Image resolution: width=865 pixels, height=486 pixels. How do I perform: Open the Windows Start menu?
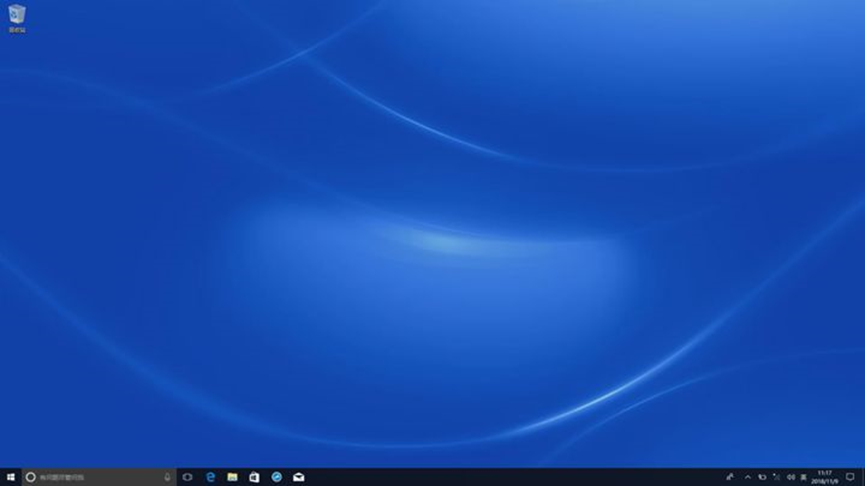click(10, 477)
